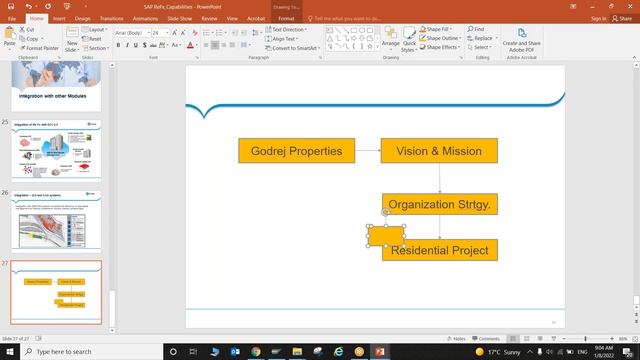Open the Align Text dropdown

click(x=282, y=39)
